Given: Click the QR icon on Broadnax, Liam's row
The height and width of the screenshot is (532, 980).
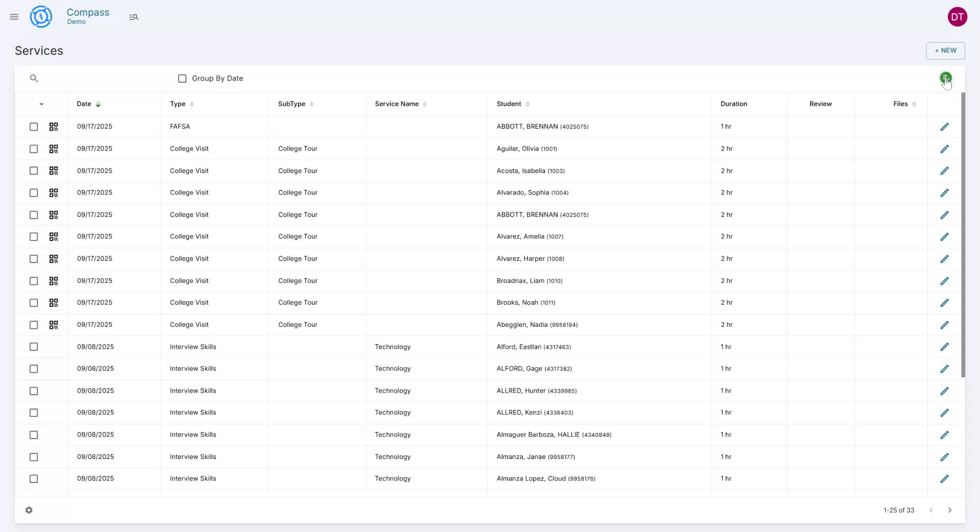Looking at the screenshot, I should point(54,281).
